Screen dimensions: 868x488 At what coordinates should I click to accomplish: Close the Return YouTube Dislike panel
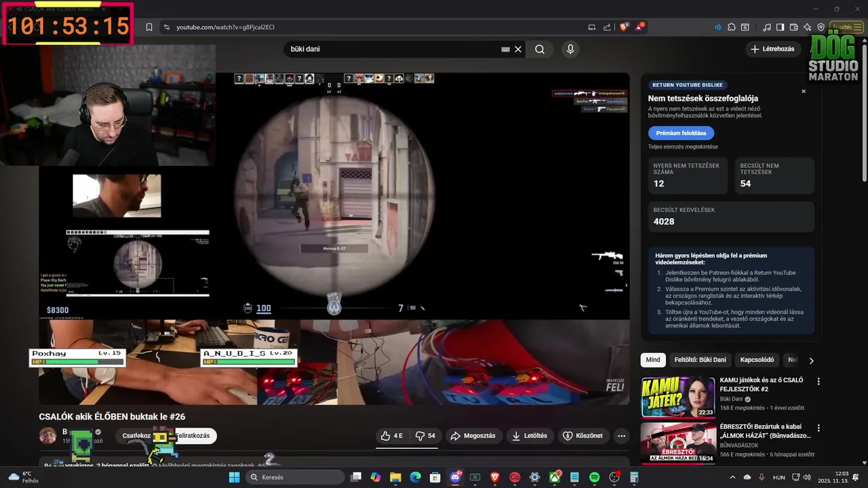[x=804, y=91]
